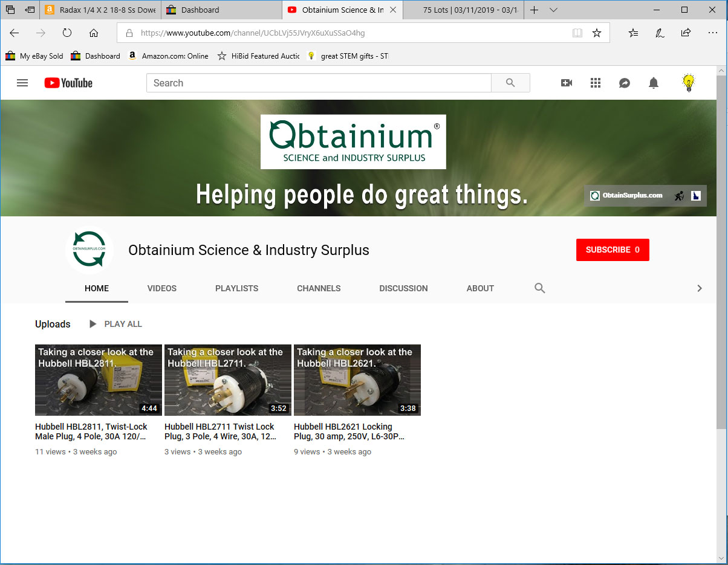Open the YouTube apps grid
The height and width of the screenshot is (565, 728).
point(596,83)
